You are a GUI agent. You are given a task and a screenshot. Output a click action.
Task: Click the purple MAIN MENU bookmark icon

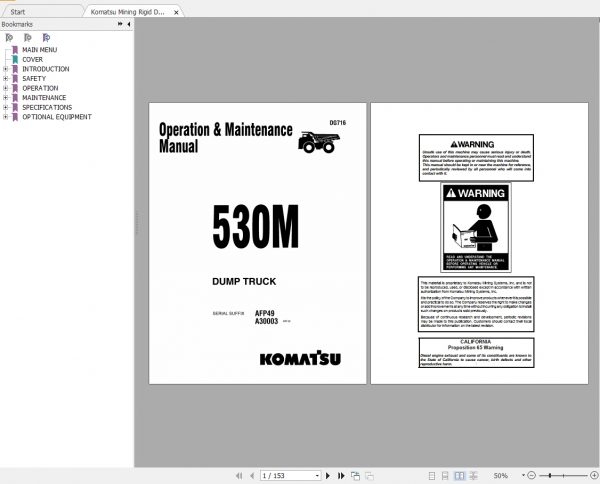15,50
